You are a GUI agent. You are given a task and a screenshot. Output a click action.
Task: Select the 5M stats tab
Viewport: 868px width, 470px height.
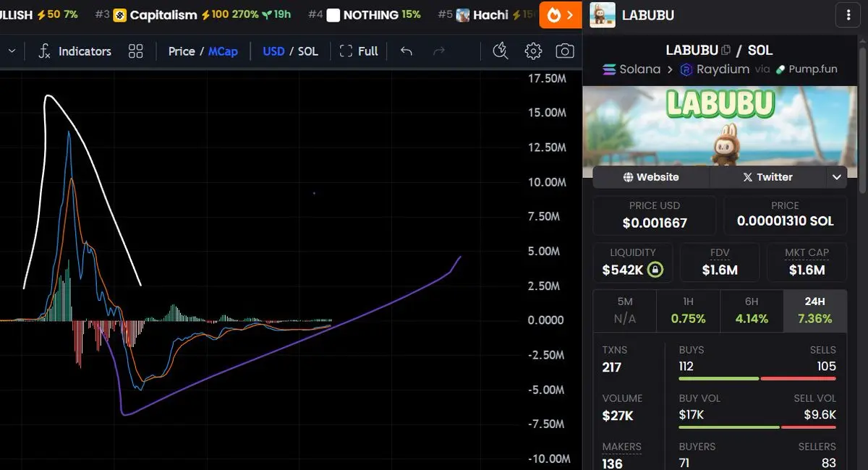coord(624,310)
